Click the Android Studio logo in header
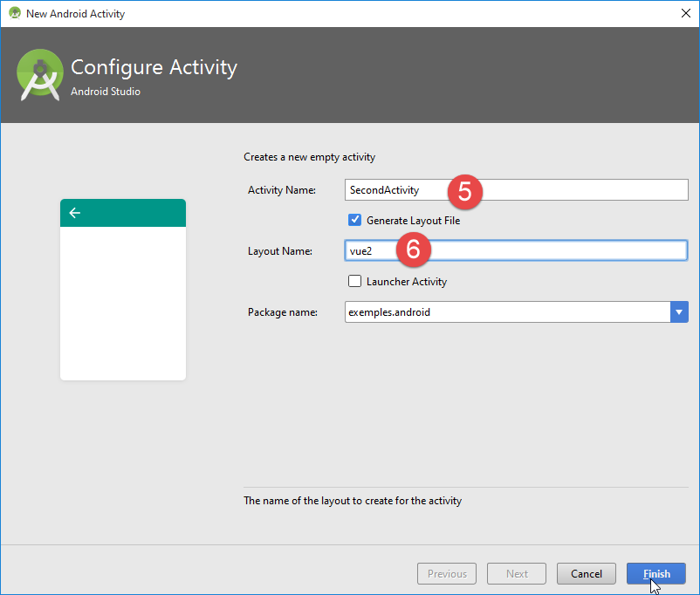The image size is (700, 595). (40, 75)
